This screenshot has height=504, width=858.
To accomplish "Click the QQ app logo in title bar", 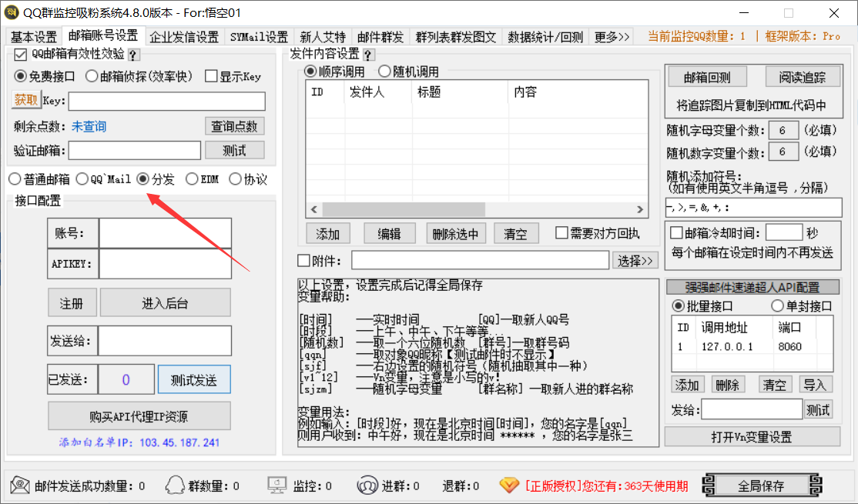I will click(12, 12).
